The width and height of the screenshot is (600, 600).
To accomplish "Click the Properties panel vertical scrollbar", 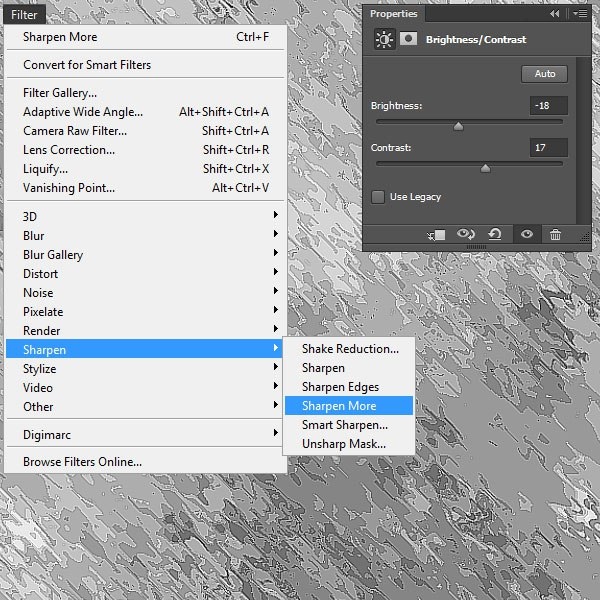I will point(584,140).
